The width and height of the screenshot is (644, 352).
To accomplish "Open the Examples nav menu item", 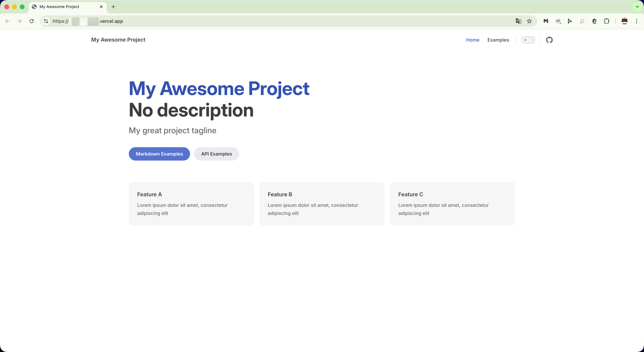I will (x=498, y=40).
